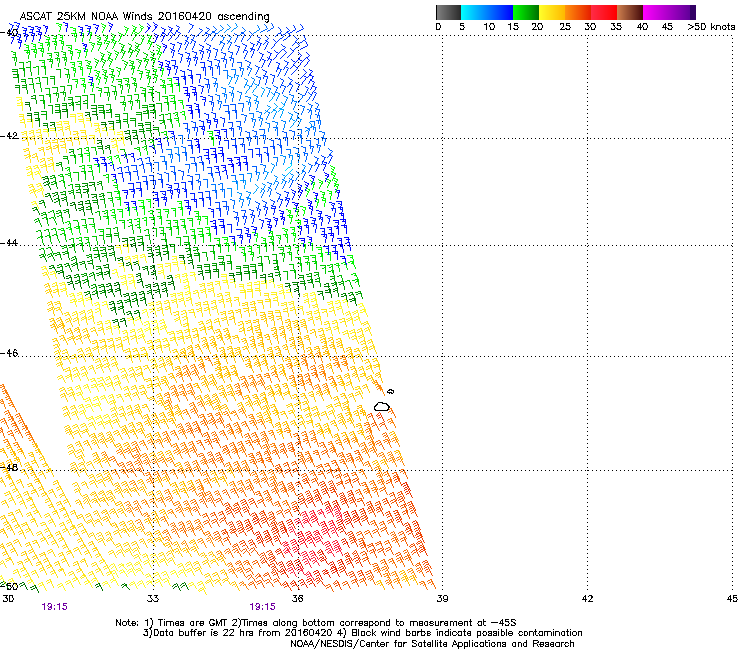Click the '-50' latitude axis label

tap(9, 586)
